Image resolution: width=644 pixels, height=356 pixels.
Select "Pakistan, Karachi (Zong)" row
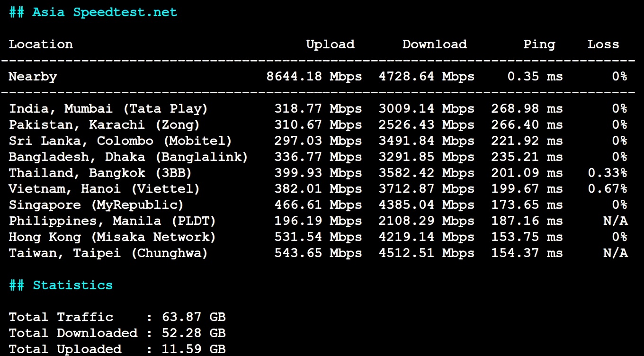(x=318, y=125)
